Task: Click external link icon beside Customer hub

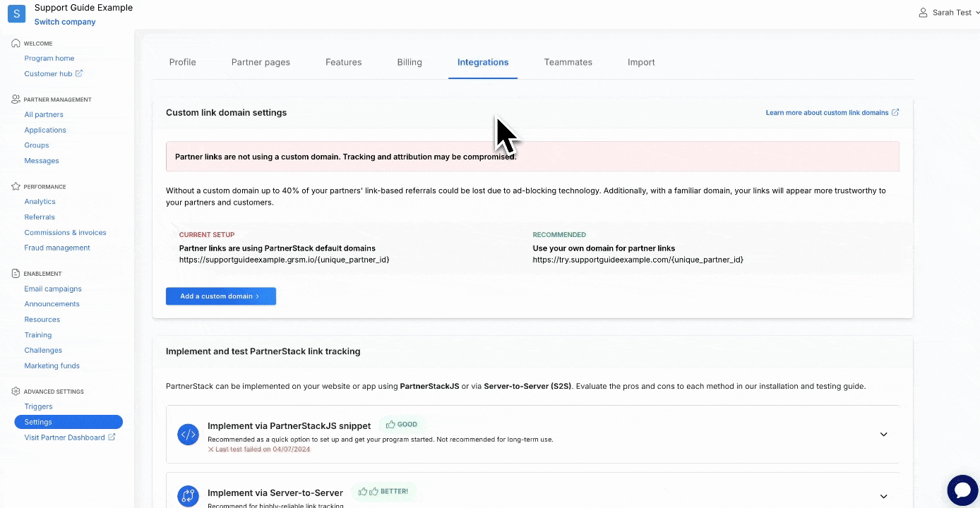Action: click(x=79, y=73)
